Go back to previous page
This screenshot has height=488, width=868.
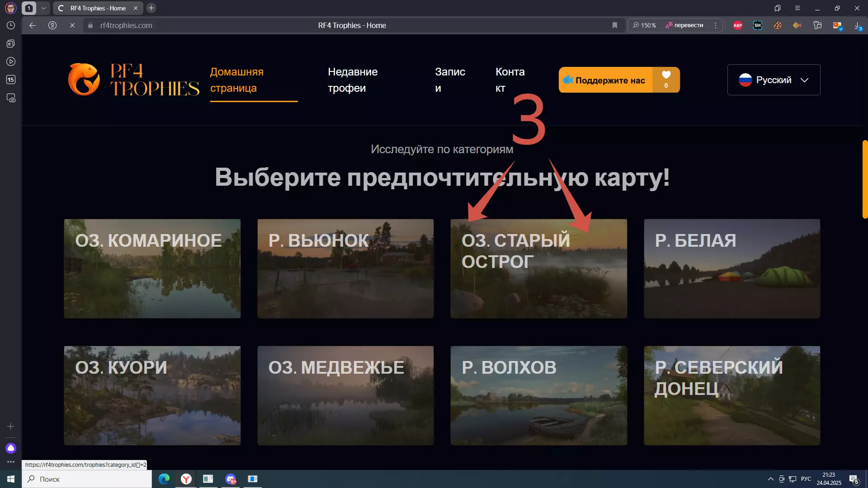coord(33,25)
